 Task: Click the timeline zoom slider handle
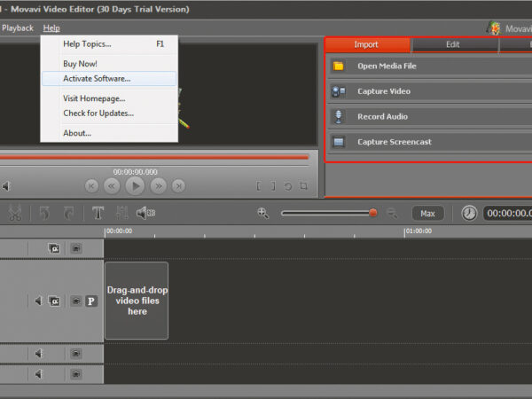pos(372,213)
